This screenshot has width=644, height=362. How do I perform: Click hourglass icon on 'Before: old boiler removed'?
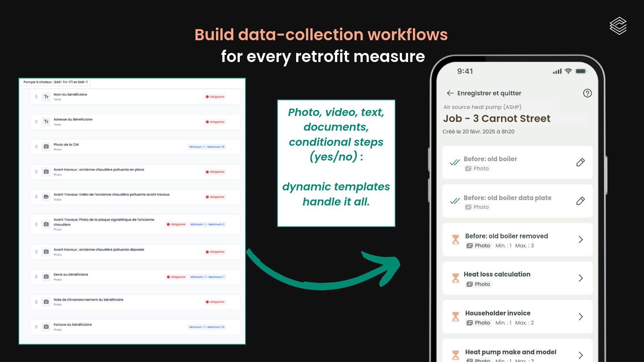click(455, 239)
